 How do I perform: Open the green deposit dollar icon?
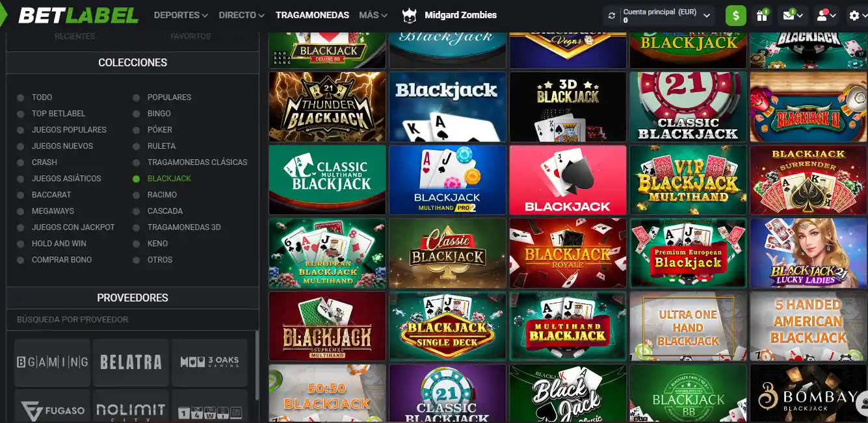pos(735,14)
